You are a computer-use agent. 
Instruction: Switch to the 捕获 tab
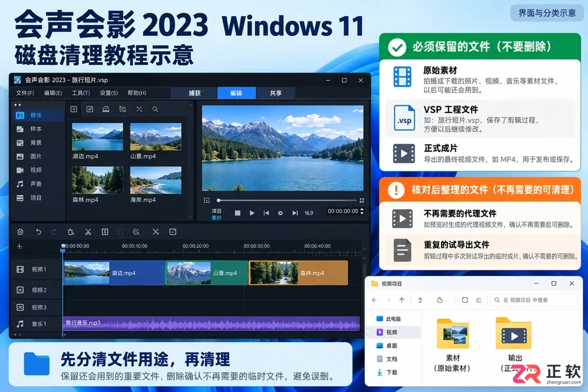[195, 93]
